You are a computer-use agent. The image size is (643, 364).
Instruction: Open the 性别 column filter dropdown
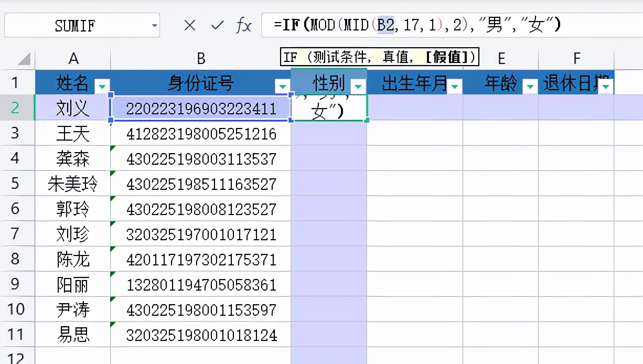(359, 86)
